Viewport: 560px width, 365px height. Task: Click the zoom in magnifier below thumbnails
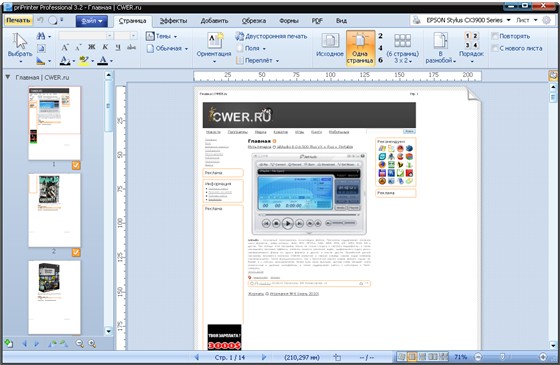[92, 344]
